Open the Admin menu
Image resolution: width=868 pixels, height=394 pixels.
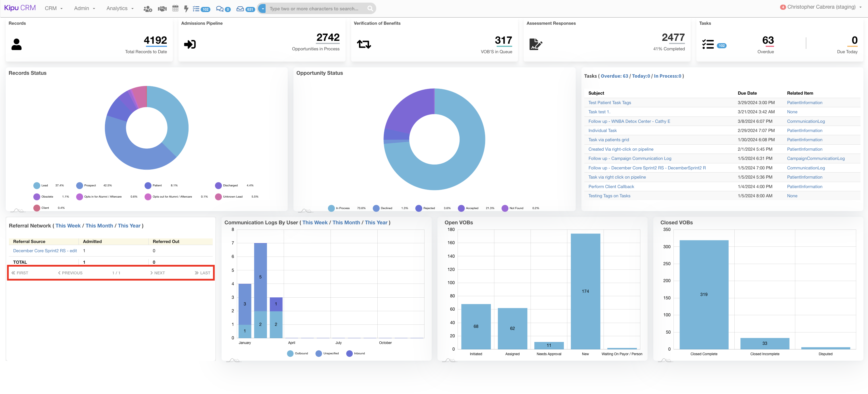point(85,8)
